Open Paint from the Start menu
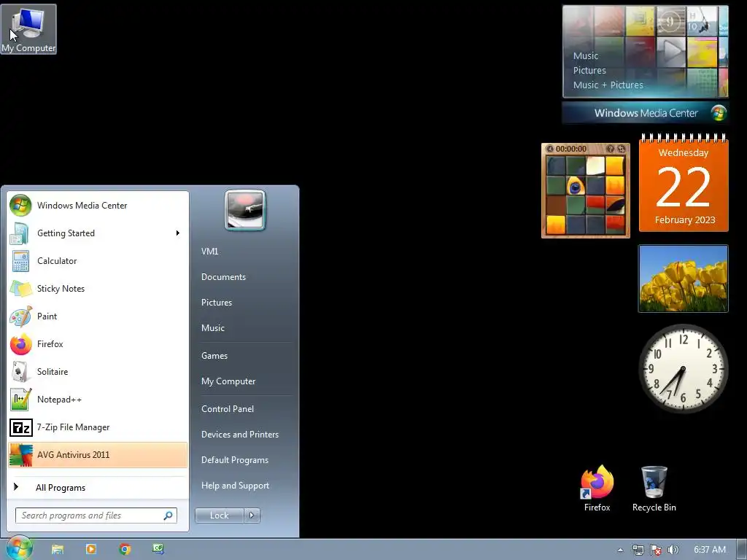The height and width of the screenshot is (560, 747). point(98,316)
